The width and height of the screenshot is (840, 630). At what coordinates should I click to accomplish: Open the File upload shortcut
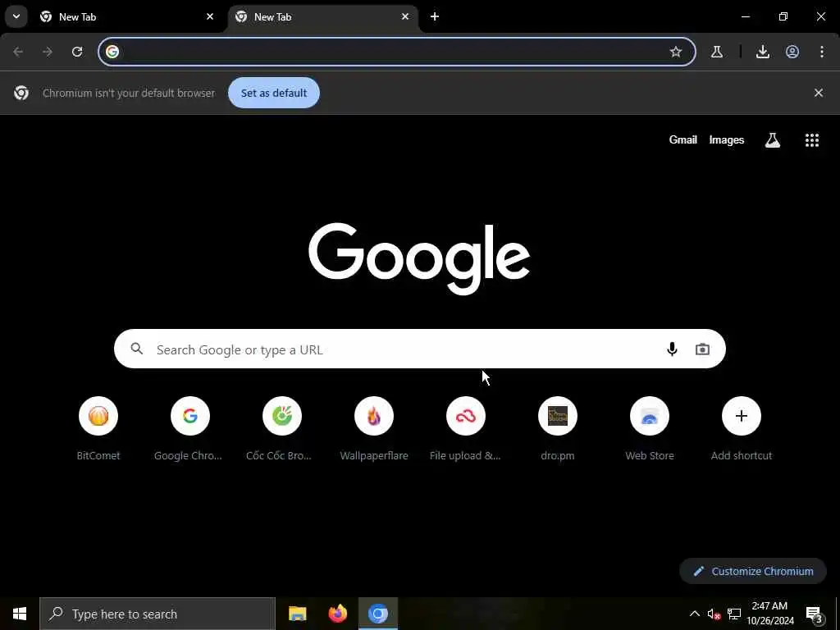coord(466,429)
